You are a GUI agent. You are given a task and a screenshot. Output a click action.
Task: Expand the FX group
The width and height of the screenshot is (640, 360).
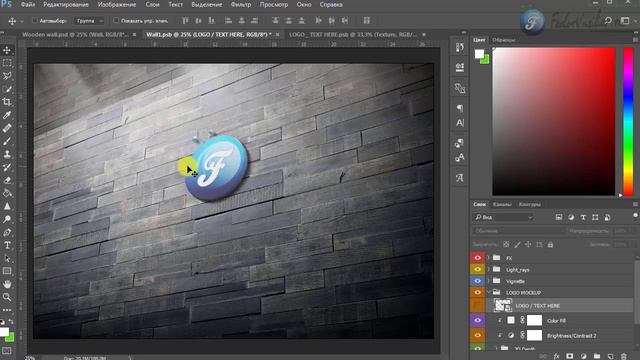point(488,258)
